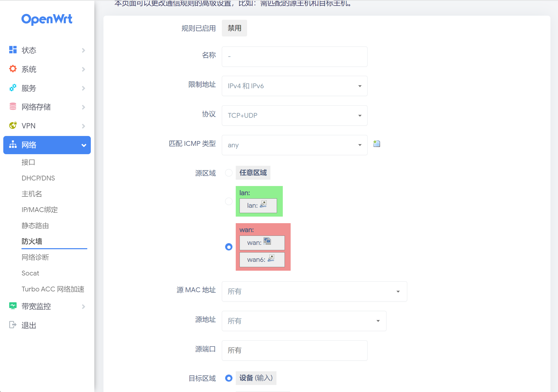Expand the 服务 menu chevron
The height and width of the screenshot is (392, 558).
coord(83,88)
